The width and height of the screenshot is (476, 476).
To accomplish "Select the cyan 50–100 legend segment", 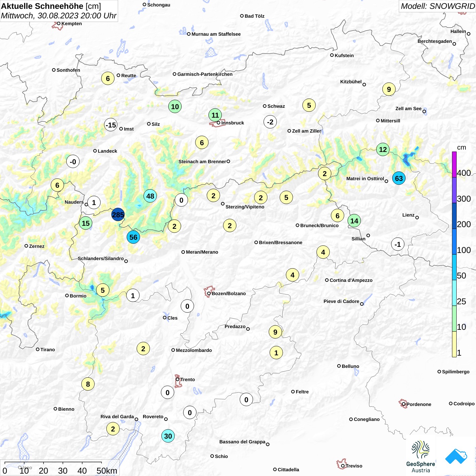I will coord(454,267).
